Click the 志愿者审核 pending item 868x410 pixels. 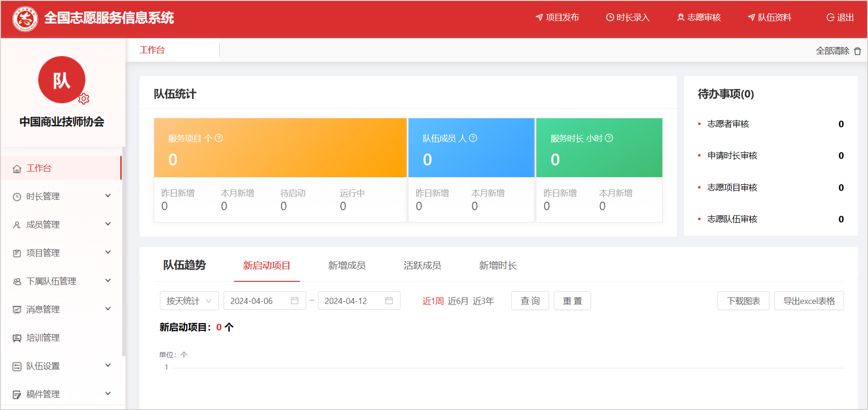(728, 124)
